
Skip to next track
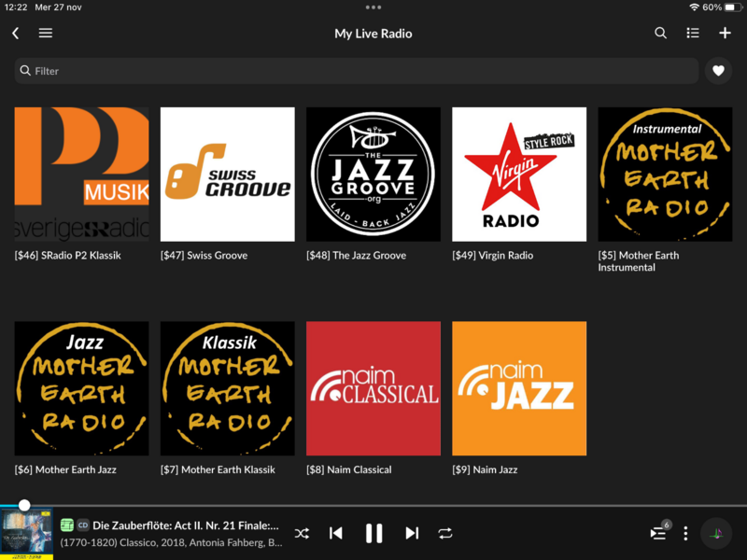tap(412, 533)
